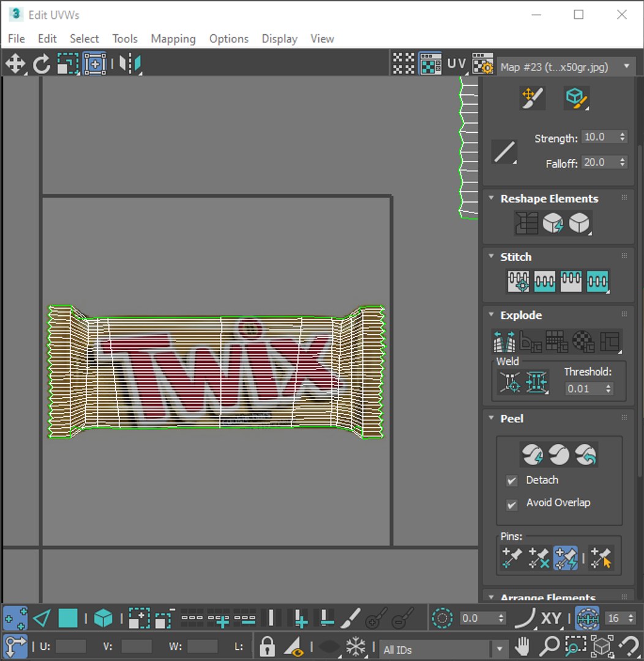Collapse the Explode rollout
This screenshot has height=661, width=644.
click(491, 315)
